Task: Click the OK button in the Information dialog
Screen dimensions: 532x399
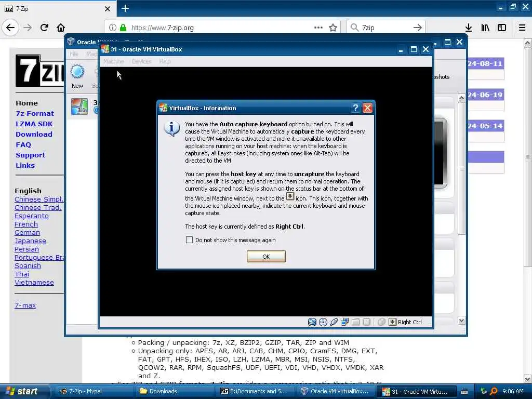Action: [x=266, y=257]
